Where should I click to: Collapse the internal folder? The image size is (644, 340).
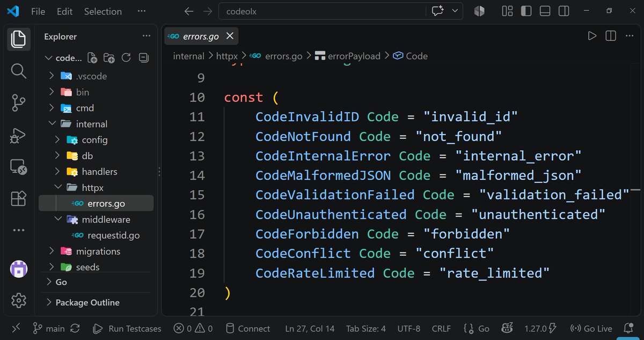pos(52,124)
